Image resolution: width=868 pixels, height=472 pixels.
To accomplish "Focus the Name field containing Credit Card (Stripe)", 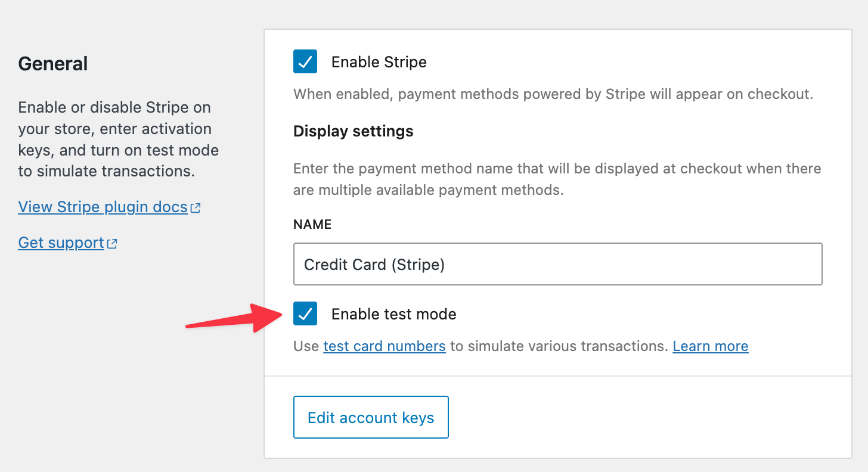I will click(557, 264).
